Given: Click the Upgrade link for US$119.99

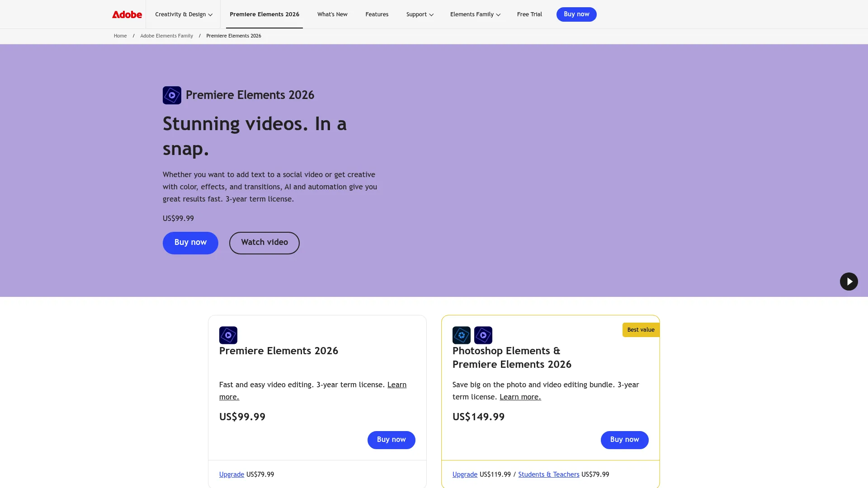Looking at the screenshot, I should coord(465,474).
